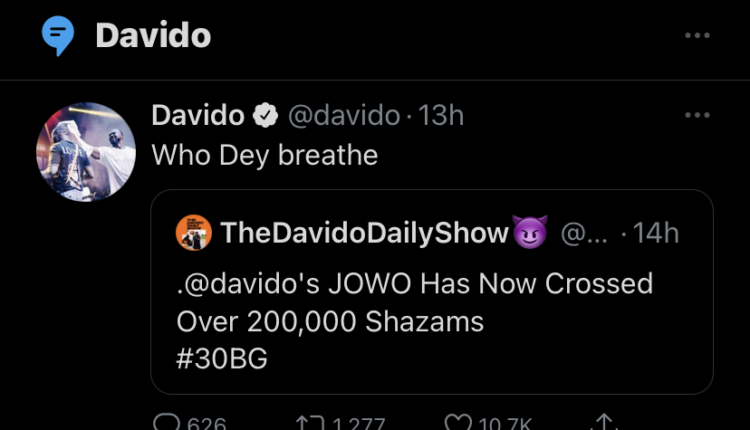Open the @davido handle link
750x430 pixels.
(x=346, y=116)
